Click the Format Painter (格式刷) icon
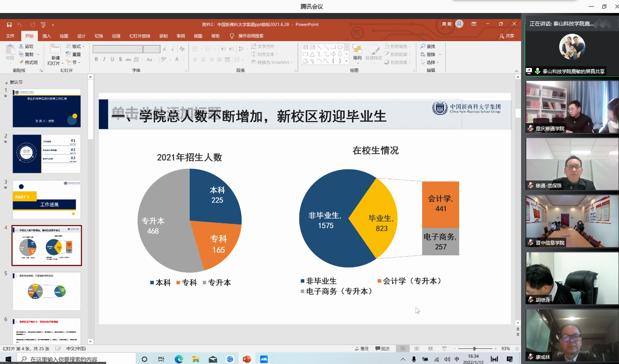This screenshot has height=364, width=619. click(21, 62)
